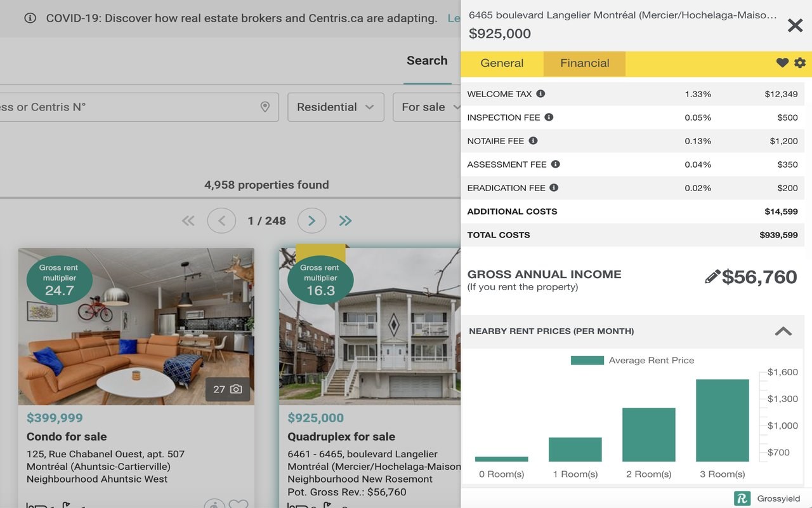Click the info icon beside Inspection Fee
The width and height of the screenshot is (812, 508).
(x=549, y=117)
